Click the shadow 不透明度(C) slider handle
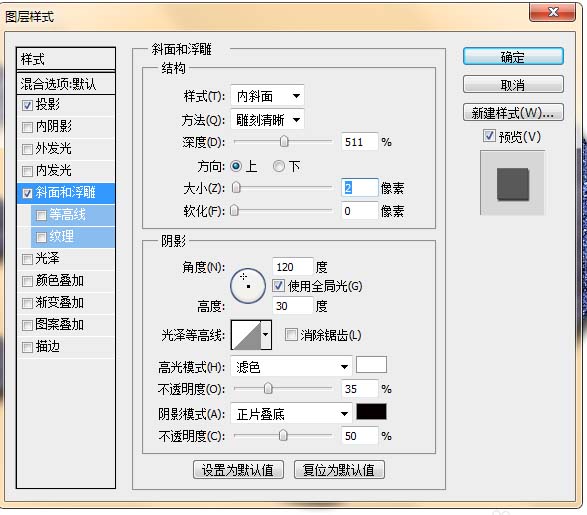Screen dimensions: 587x515 283,435
